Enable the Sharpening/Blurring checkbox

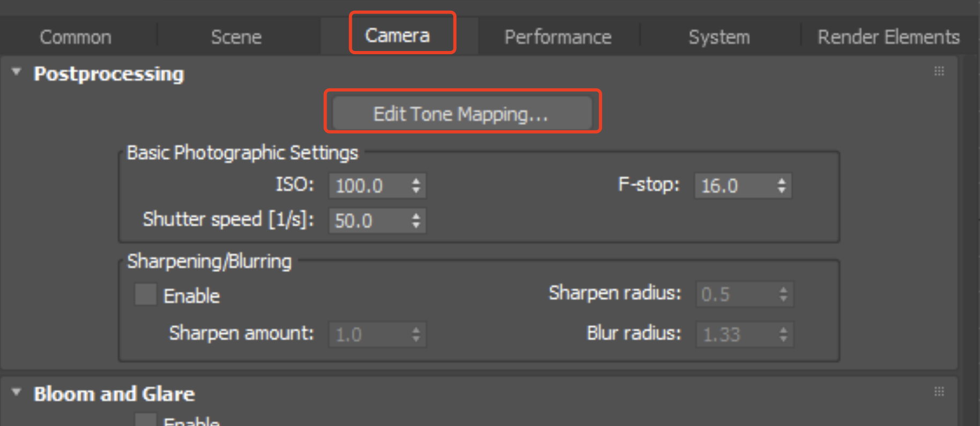[145, 295]
